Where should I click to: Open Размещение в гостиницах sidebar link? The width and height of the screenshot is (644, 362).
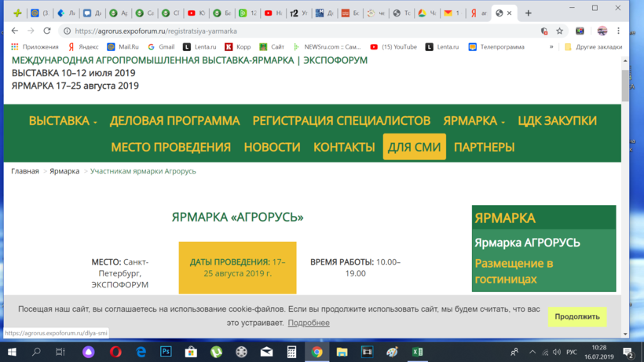click(x=514, y=271)
